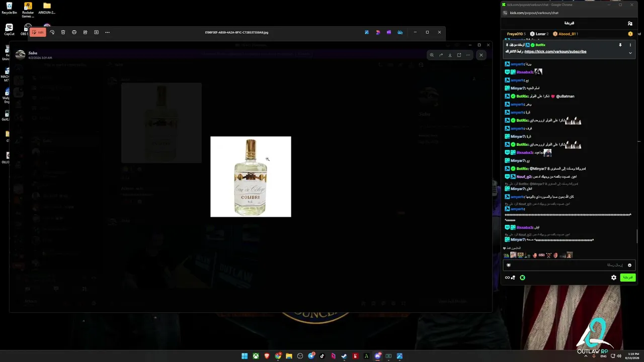Viewport: 644px width, 362px height.
Task: Click the infinity points icon in chat
Action: (507, 278)
